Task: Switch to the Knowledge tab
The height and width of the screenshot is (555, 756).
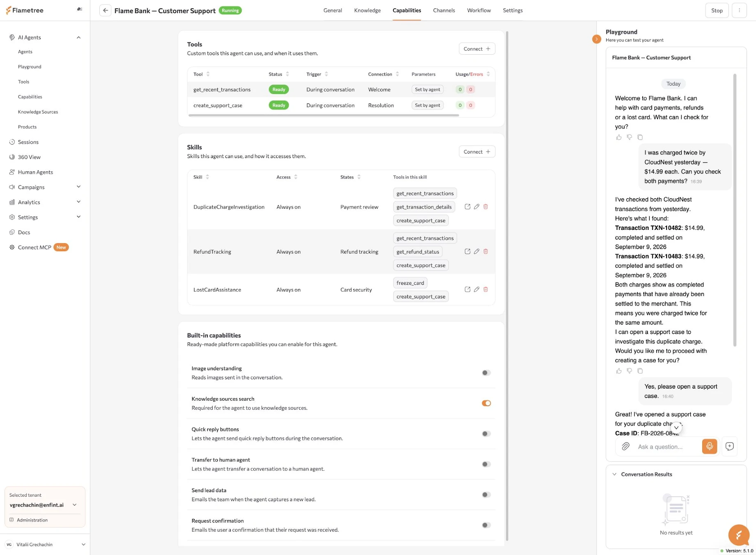Action: (367, 10)
